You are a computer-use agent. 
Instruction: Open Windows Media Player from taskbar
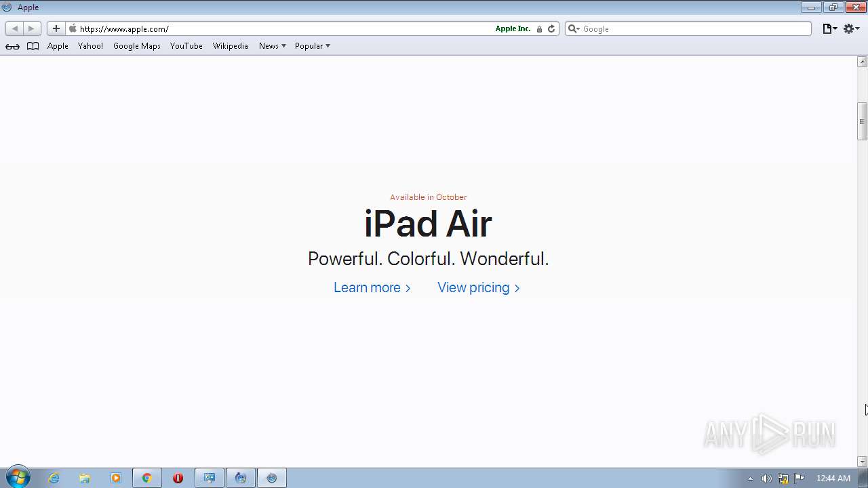point(116,478)
